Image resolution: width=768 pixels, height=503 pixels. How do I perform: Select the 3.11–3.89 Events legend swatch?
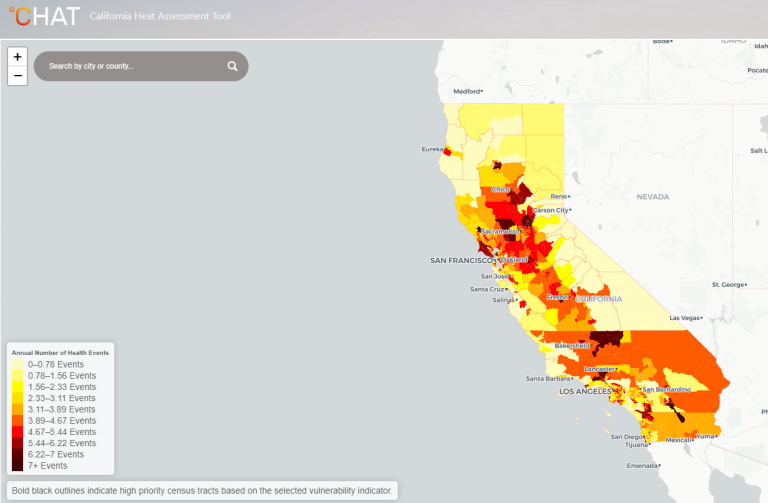(x=18, y=409)
